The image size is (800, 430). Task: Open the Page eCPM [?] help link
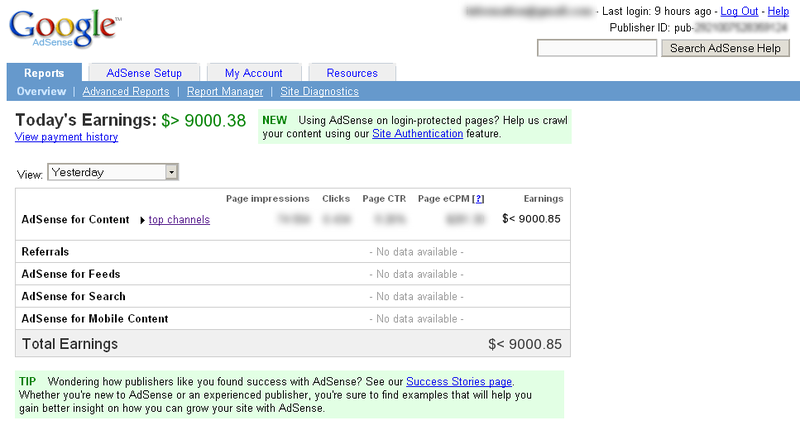coord(478,199)
